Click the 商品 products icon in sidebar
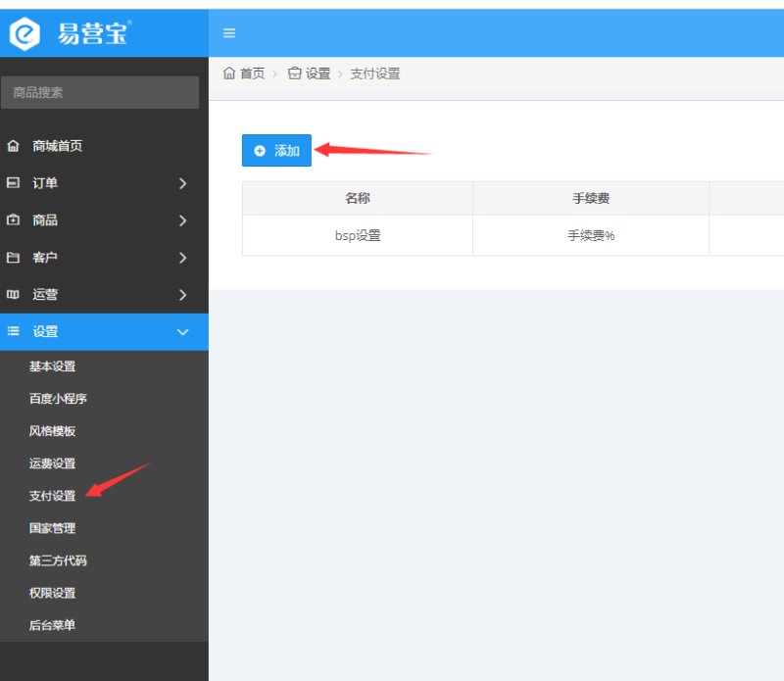Viewport: 784px width, 681px height. tap(13, 220)
